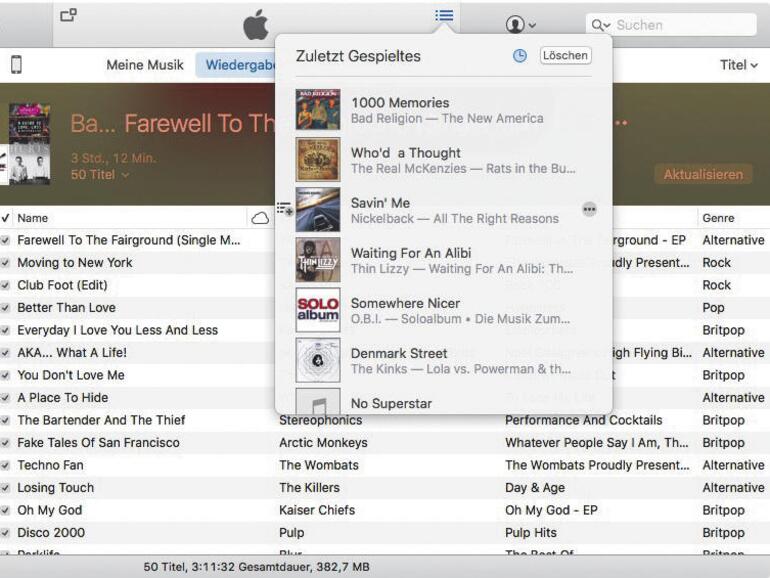Select the Techno Fan track row
Screen dimensions: 770x578
(385, 465)
